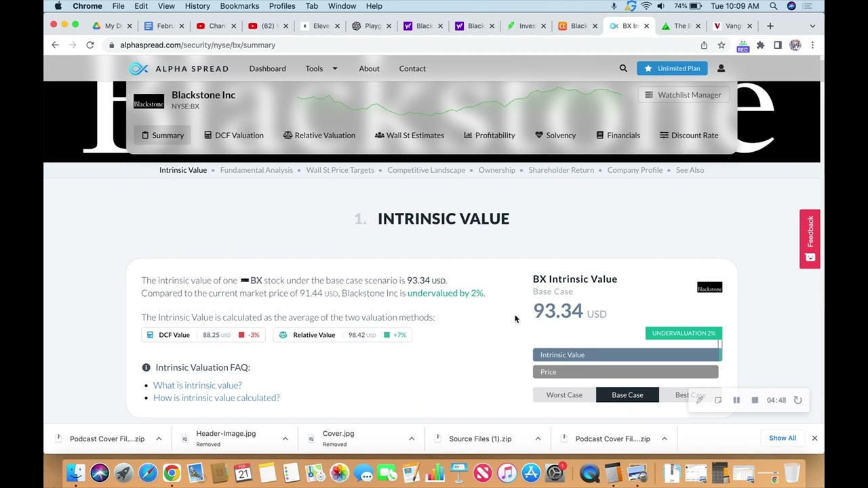Open the Discount Rate tab
The height and width of the screenshot is (488, 868).
(x=689, y=136)
